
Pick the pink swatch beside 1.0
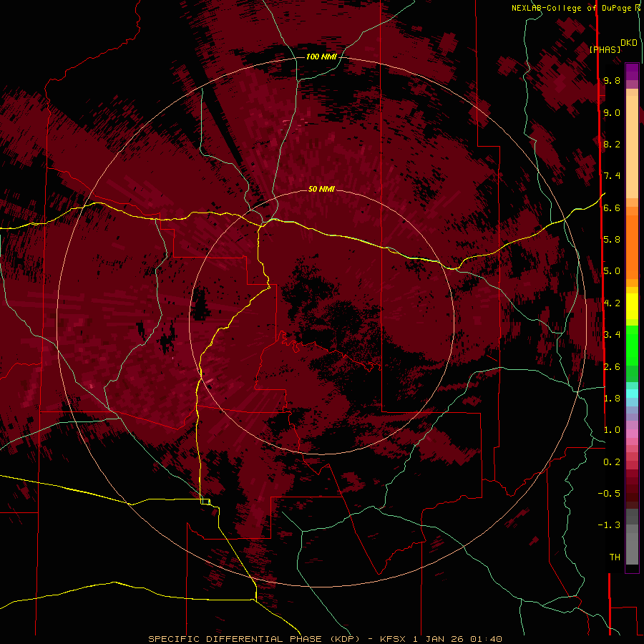click(x=632, y=434)
